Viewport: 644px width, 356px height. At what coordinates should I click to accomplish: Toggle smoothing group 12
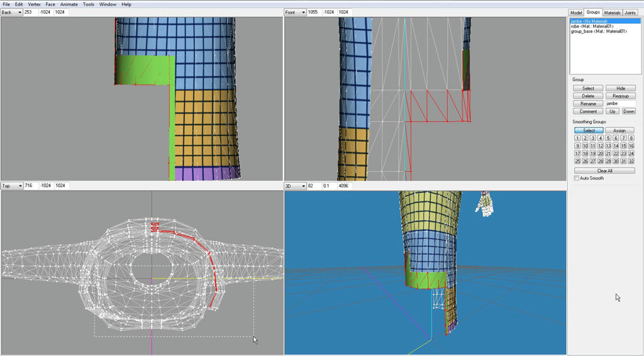click(601, 146)
